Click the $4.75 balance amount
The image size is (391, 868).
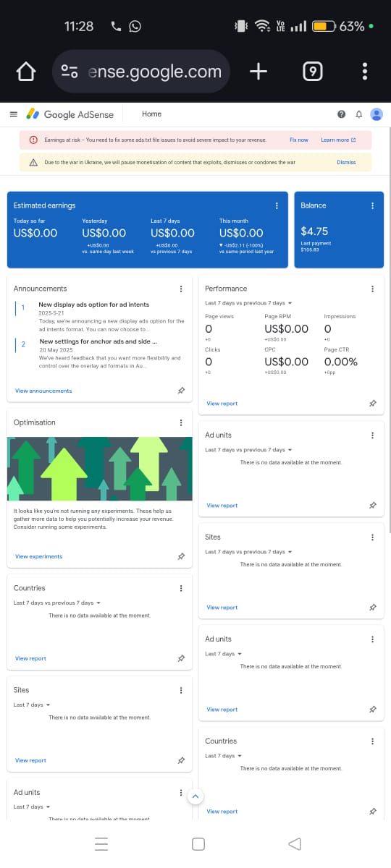click(314, 231)
